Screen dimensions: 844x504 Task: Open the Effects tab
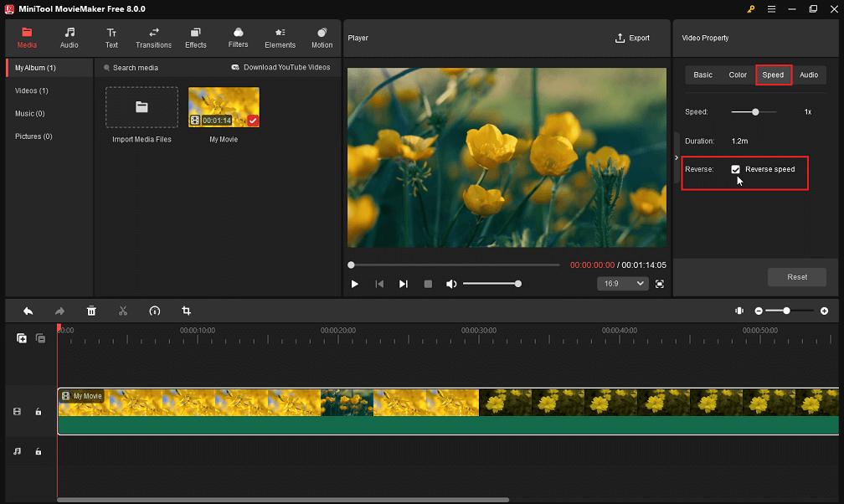click(x=195, y=39)
